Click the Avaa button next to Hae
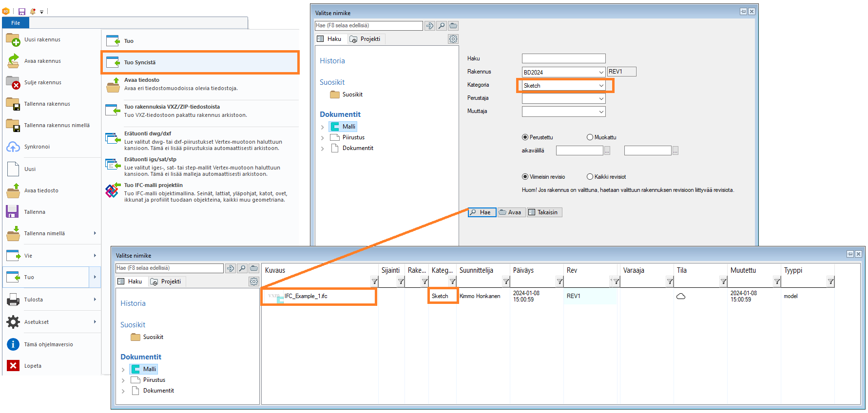 [x=511, y=212]
